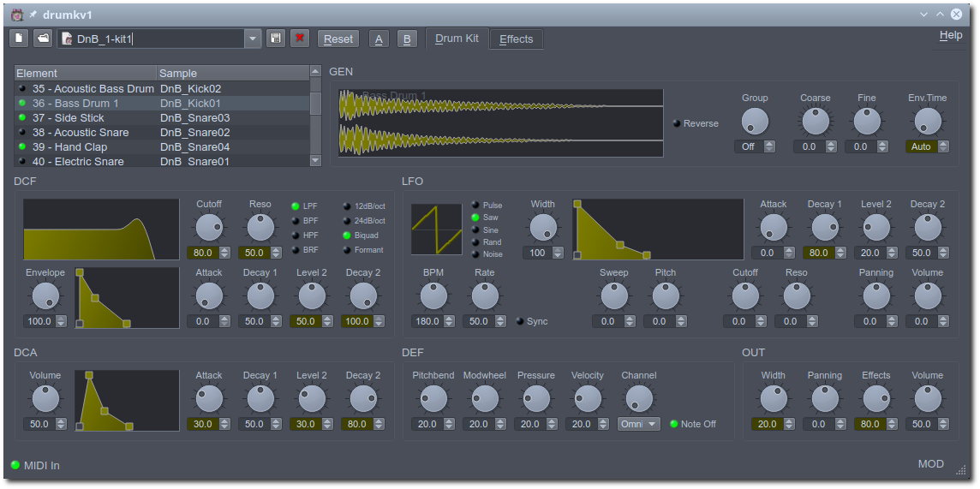Screen dimensions: 980x489
Task: Click the GEN Coarse tuning knob
Action: point(816,121)
